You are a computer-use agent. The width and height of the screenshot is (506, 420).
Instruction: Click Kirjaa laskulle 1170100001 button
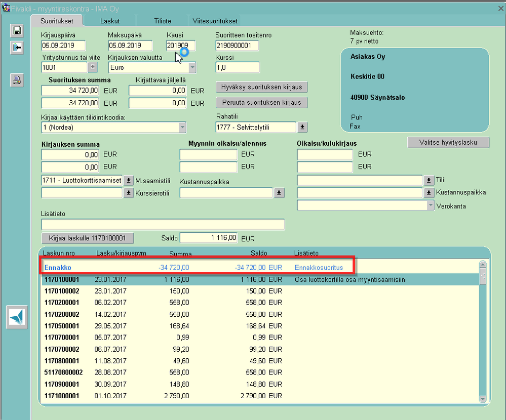pos(88,238)
